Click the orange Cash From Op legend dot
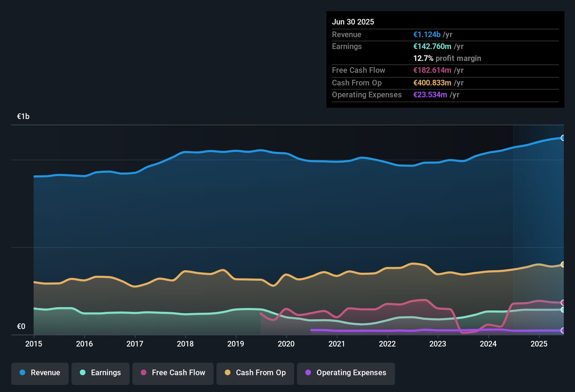Viewport: 575px width, 392px height. [x=228, y=373]
